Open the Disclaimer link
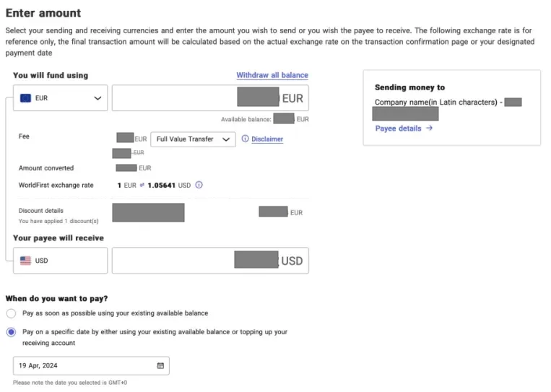Viewport: 551px width, 392px height. pos(267,139)
